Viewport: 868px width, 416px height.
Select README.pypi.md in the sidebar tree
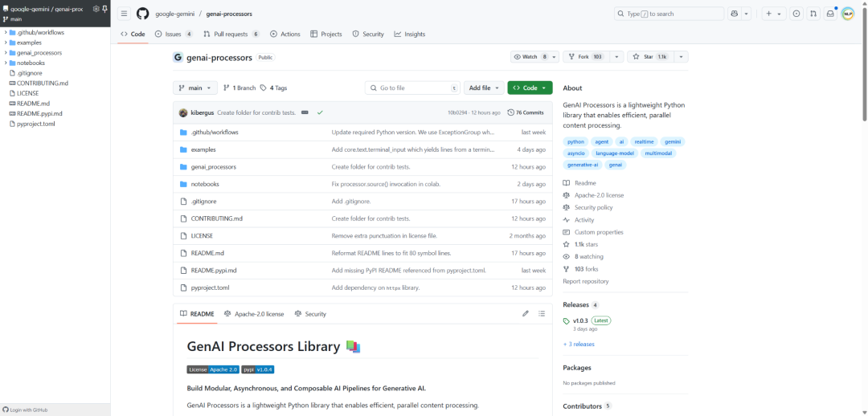(39, 113)
